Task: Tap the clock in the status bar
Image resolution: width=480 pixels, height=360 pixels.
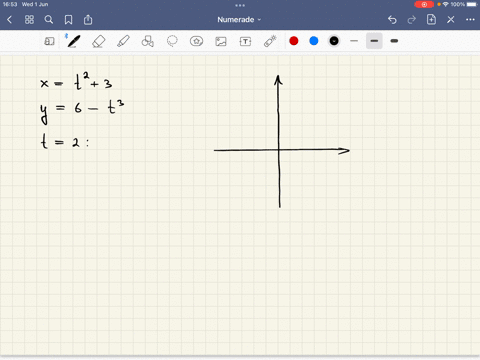Action: [x=10, y=4]
